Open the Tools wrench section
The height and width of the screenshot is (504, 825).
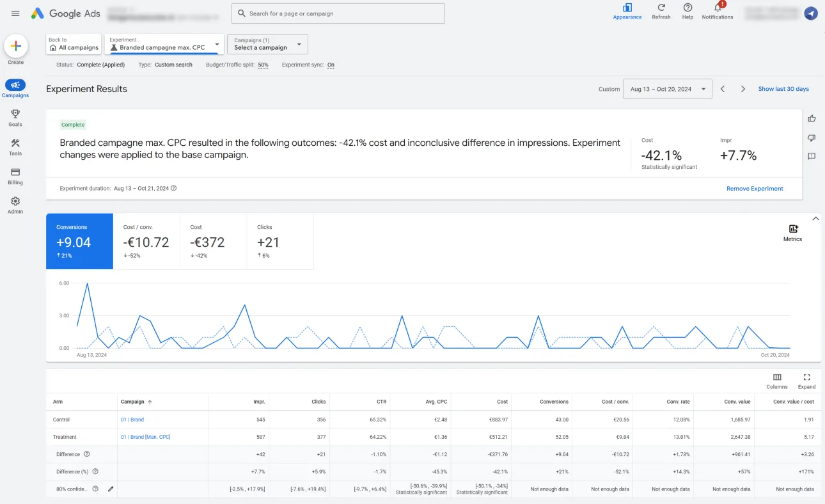[15, 147]
